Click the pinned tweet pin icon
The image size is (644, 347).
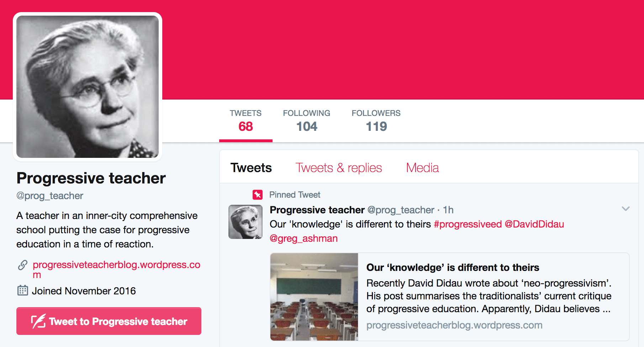258,195
